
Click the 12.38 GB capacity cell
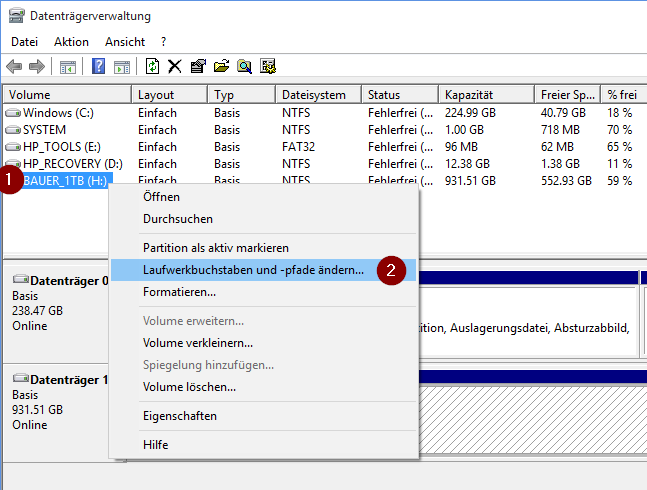point(467,164)
